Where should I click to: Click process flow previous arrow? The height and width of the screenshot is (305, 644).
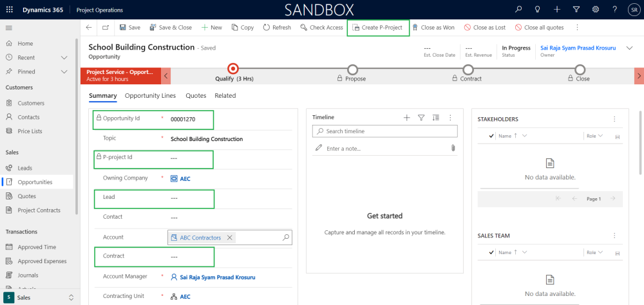(166, 76)
